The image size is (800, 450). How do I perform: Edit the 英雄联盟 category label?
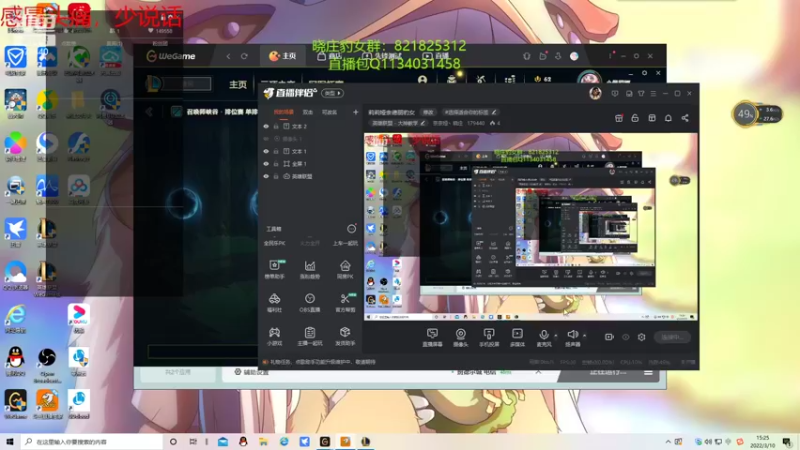pyautogui.click(x=398, y=123)
